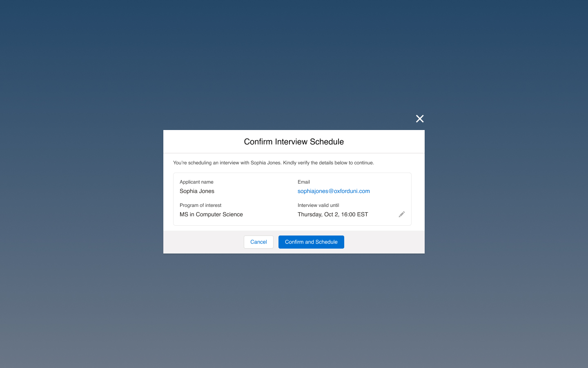This screenshot has width=588, height=368.
Task: Click the Interview valid until label
Action: (x=318, y=205)
